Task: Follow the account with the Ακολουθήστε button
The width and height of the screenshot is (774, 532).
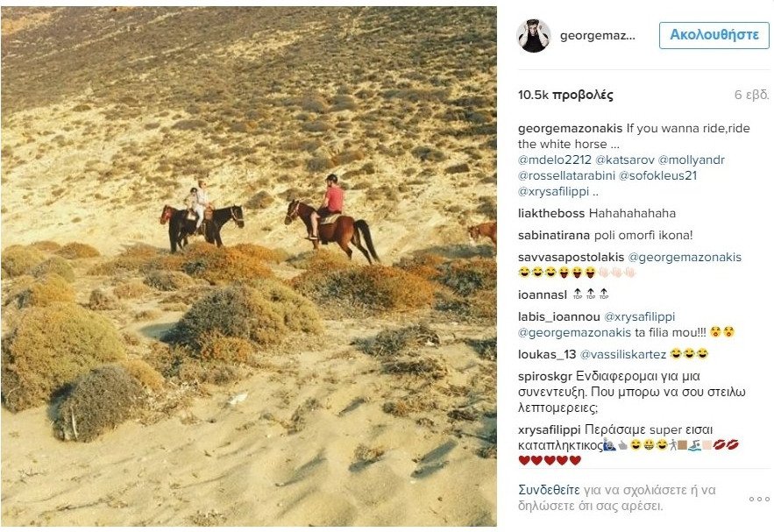Action: [714, 35]
